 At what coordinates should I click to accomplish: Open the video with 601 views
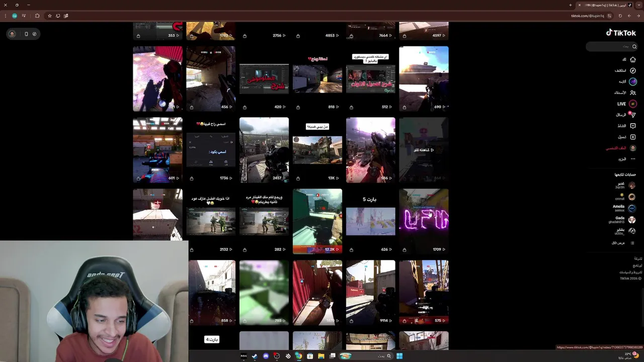click(157, 150)
